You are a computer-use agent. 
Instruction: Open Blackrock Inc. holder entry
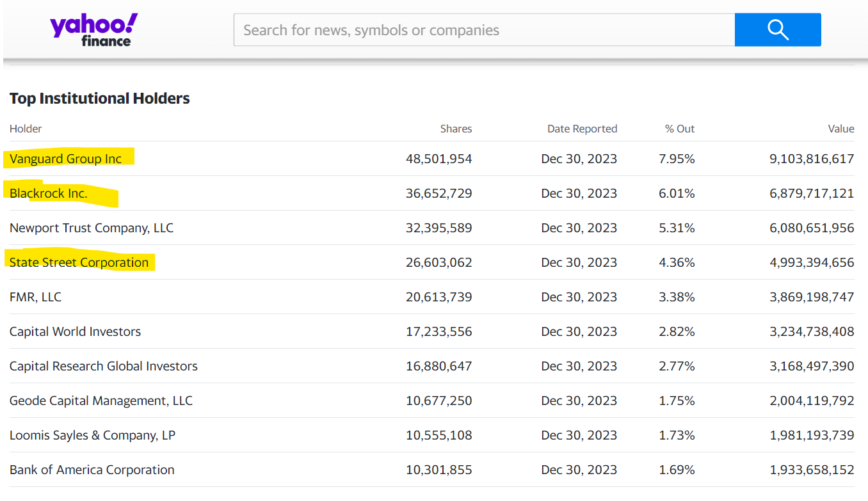[x=49, y=193]
